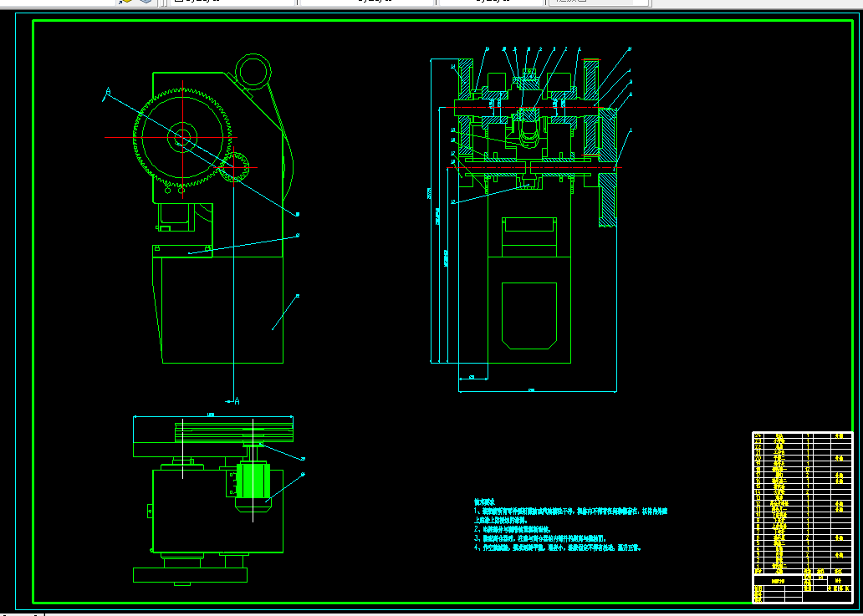The width and height of the screenshot is (863, 616).
Task: Click the section marker letter A under the side view
Action: 237,401
